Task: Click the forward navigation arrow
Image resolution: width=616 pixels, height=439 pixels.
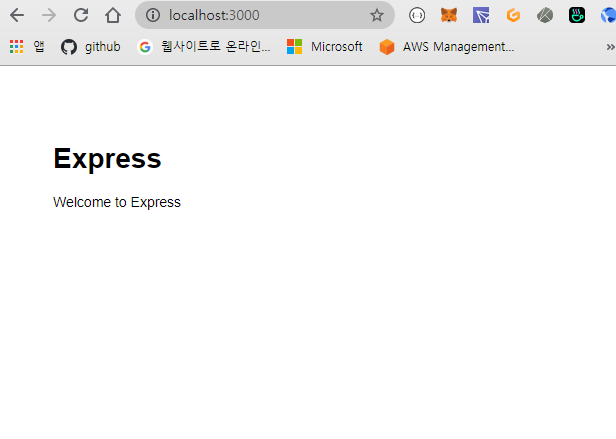Action: click(49, 15)
